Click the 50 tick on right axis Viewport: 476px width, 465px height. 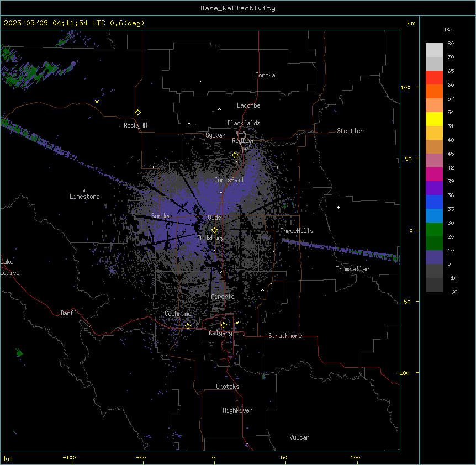(x=408, y=158)
